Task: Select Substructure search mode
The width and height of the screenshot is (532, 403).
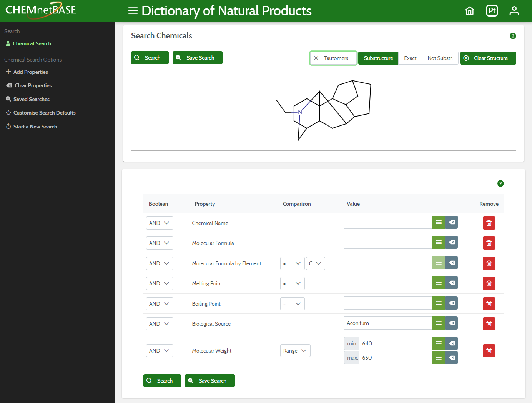Action: 378,58
